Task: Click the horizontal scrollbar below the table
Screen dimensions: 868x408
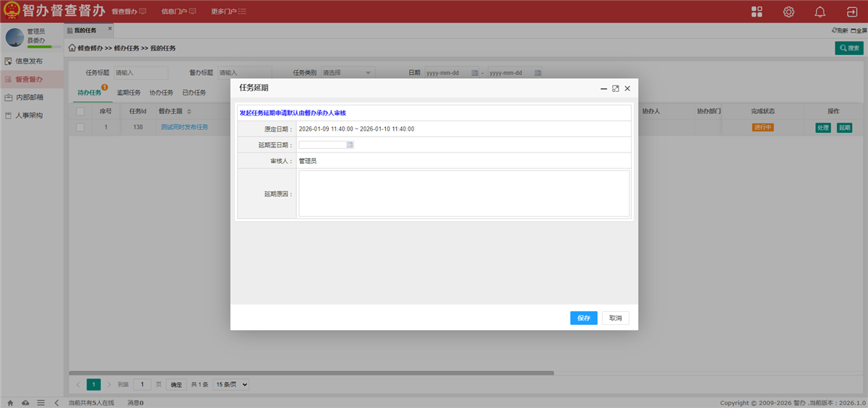Action: (x=311, y=373)
